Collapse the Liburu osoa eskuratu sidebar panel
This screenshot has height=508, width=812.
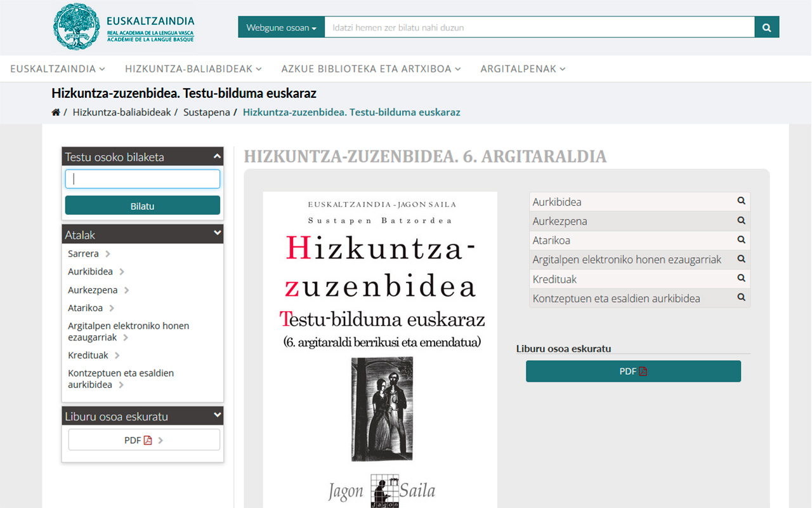pos(218,415)
